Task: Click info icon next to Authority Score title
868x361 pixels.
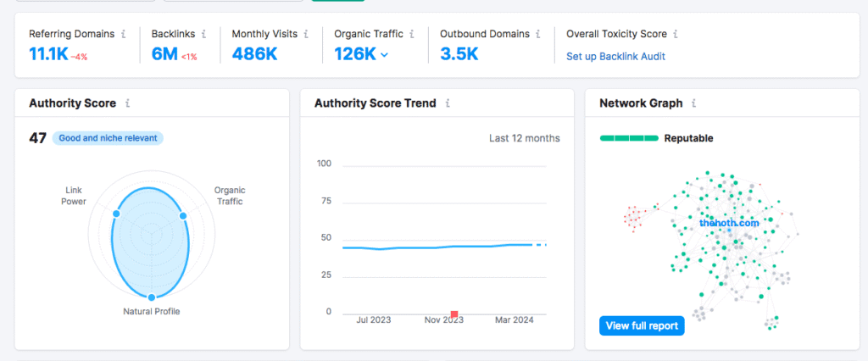Action: pyautogui.click(x=128, y=103)
